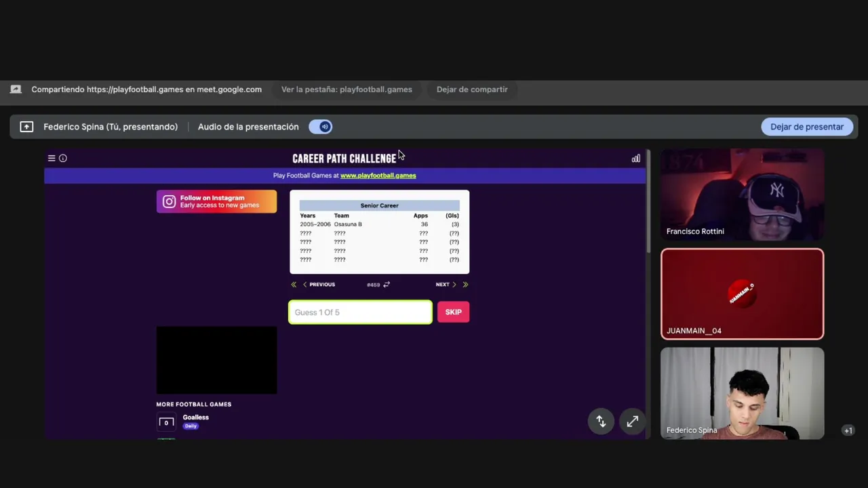Click the Apps column header
Viewport: 868px width, 488px height.
point(420,216)
